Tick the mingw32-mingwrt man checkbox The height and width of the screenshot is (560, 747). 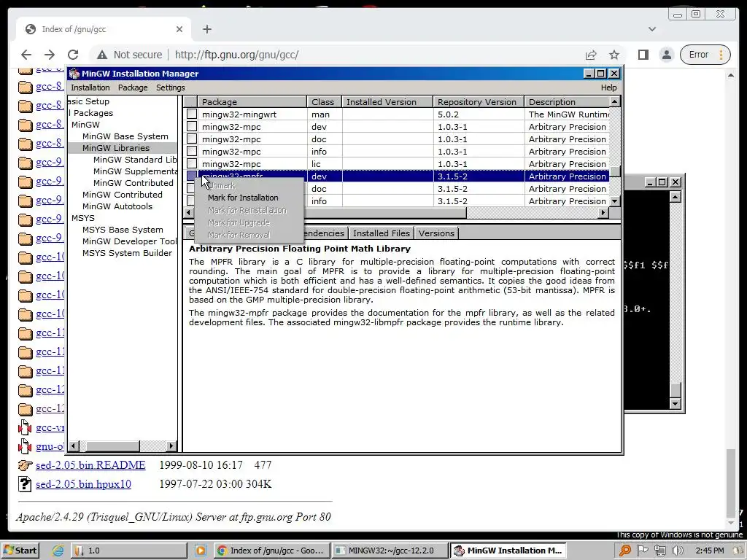[x=192, y=114]
